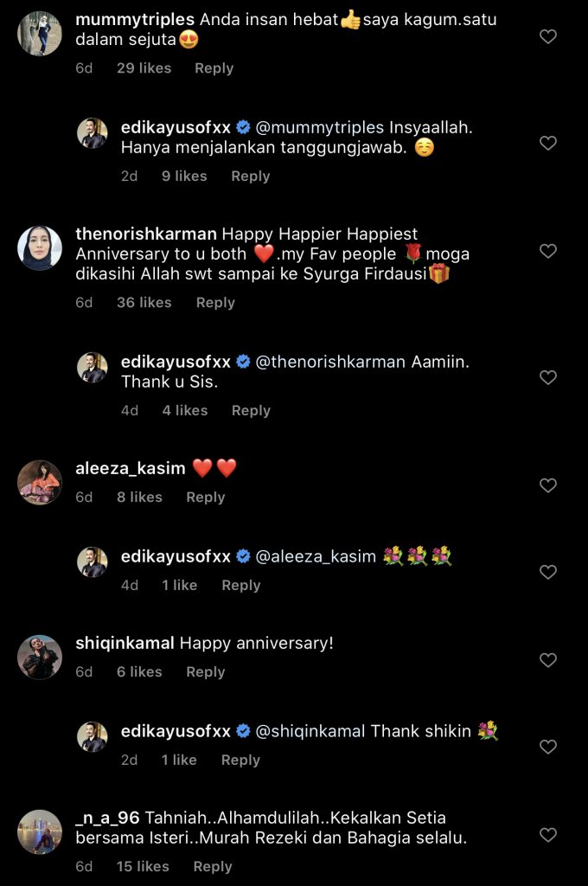Viewport: 588px width, 886px height.
Task: Tap heart on thenorishkarman's anniversary comment
Action: [x=547, y=251]
